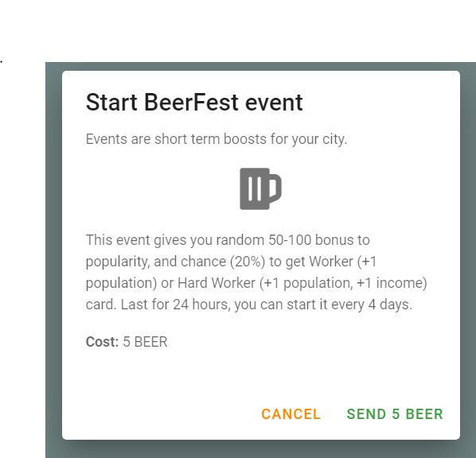Screen dimensions: 476x458
Task: Click the white page area above the overlay
Action: 238,30
